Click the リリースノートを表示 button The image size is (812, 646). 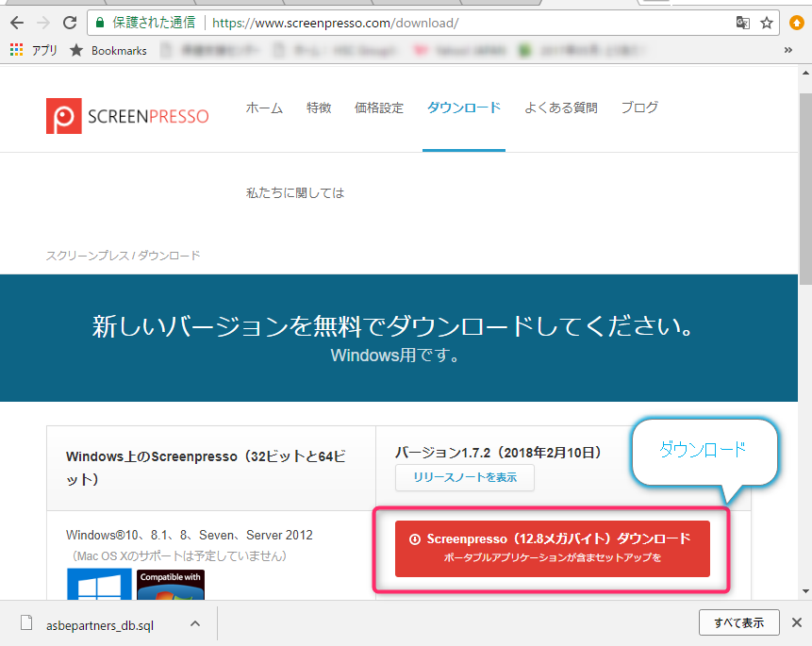(465, 477)
